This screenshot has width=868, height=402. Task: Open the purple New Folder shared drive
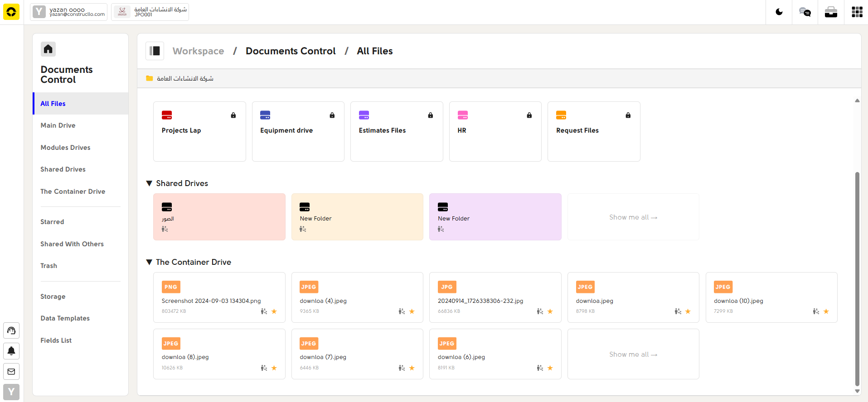click(x=495, y=217)
